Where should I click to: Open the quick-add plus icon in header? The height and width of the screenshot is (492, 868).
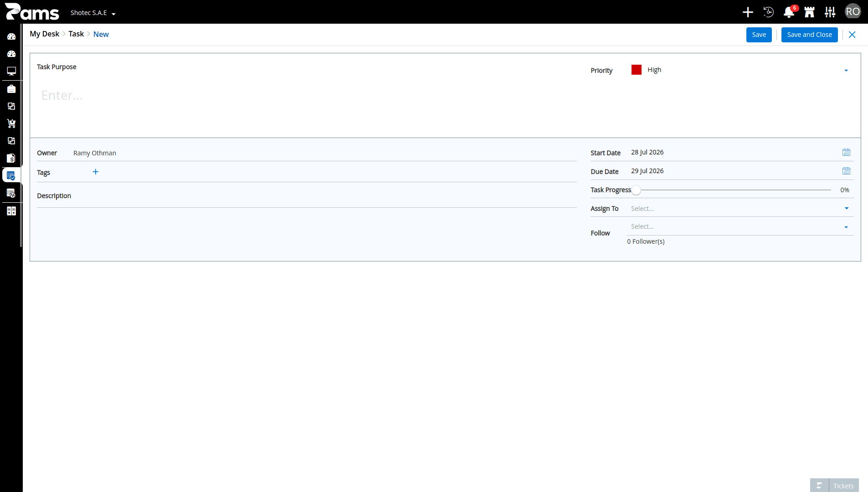click(x=748, y=12)
